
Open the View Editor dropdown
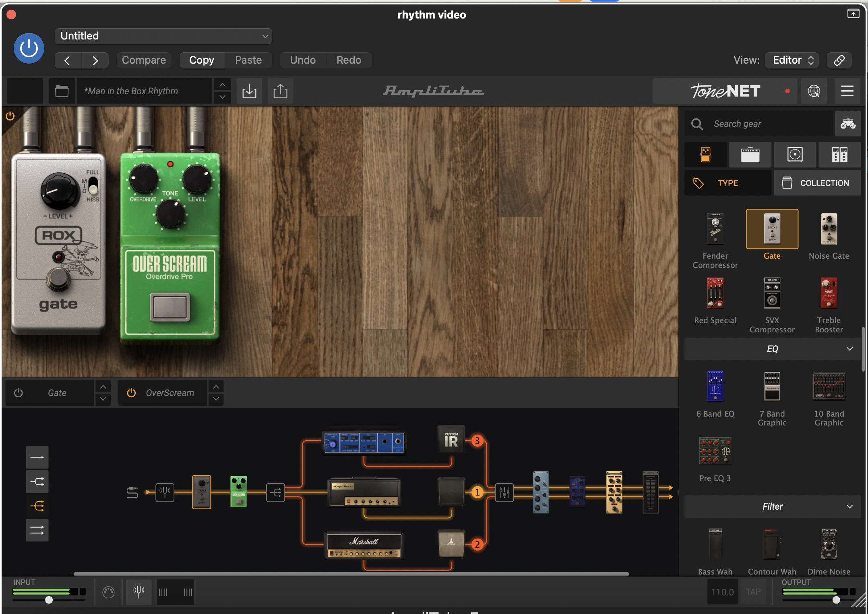pyautogui.click(x=792, y=60)
